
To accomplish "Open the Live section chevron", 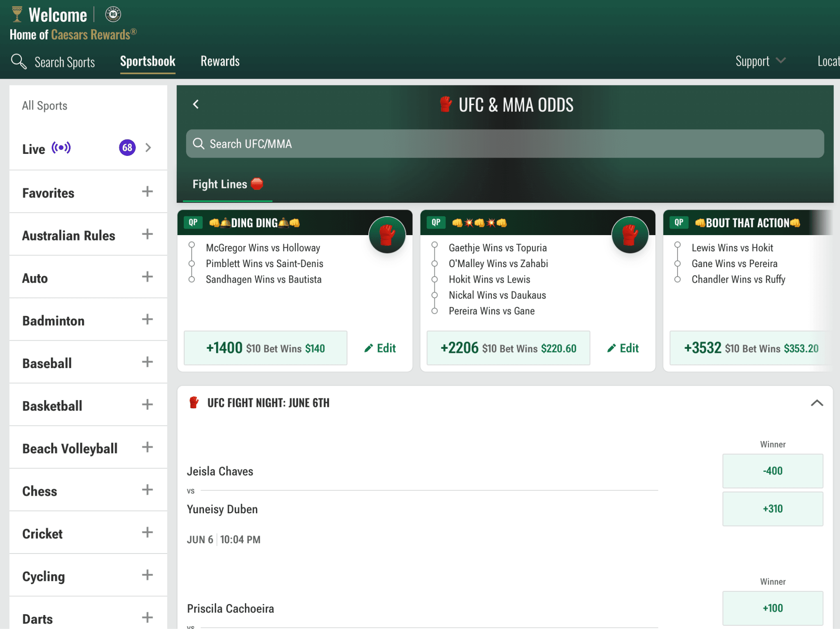I will 148,147.
